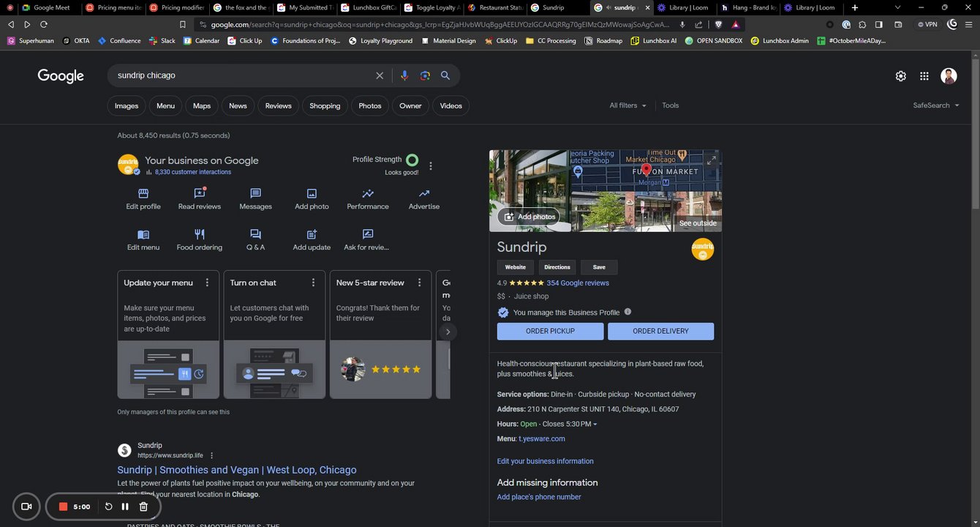Filter results by Menu

166,105
